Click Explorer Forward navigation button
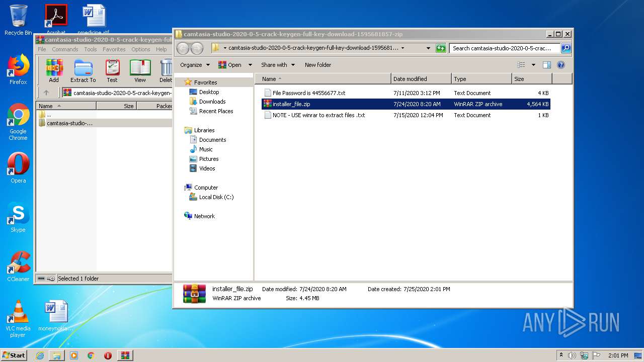The image size is (644, 362). [197, 48]
